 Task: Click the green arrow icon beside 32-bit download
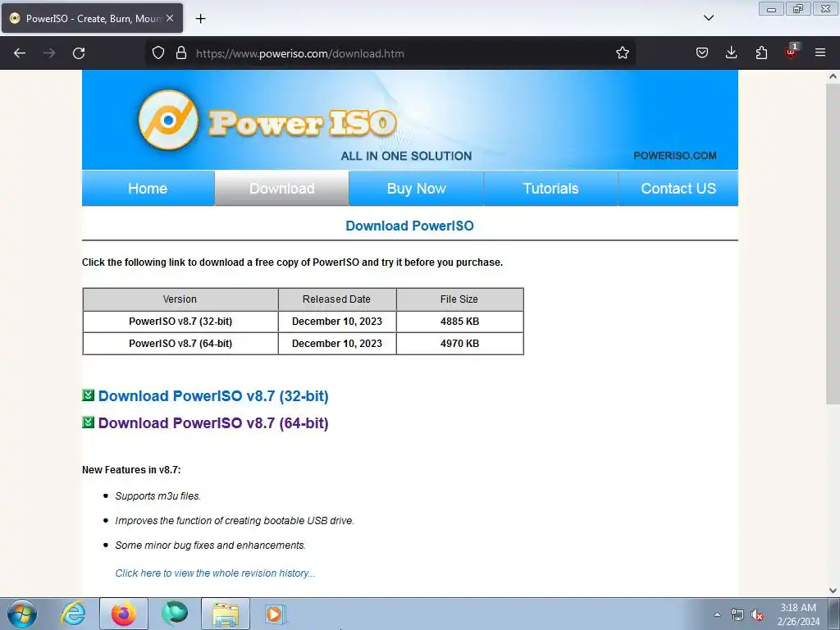click(x=89, y=395)
